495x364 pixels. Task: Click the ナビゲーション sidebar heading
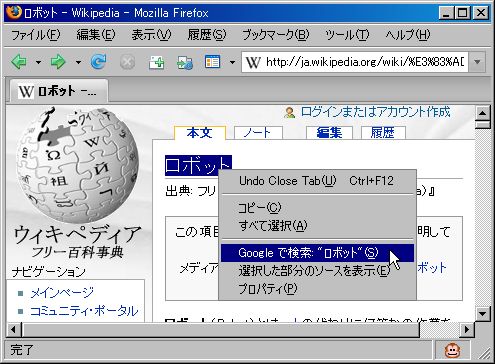[49, 272]
